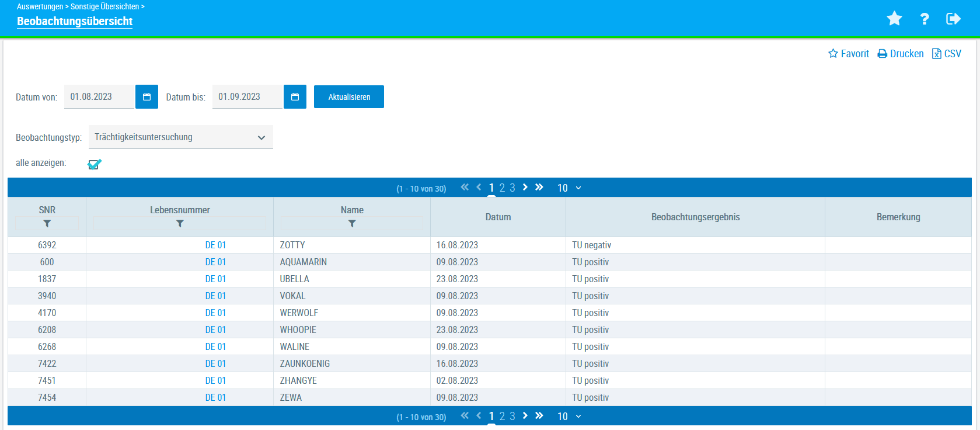This screenshot has width=980, height=430.
Task: Open calendar picker for Datum bis
Action: [x=295, y=97]
